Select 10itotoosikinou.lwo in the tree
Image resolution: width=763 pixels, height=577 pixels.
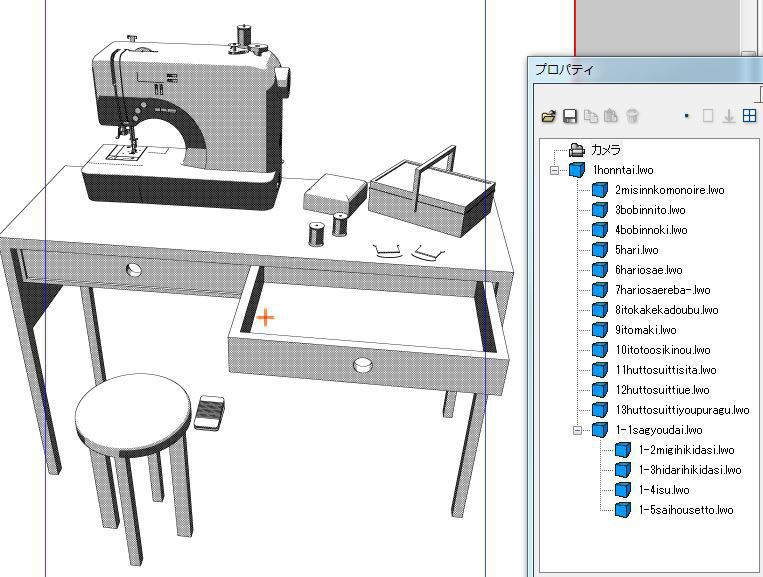coord(663,349)
